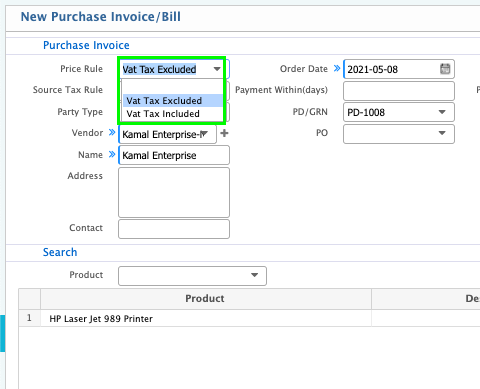Open the Order Date calendar picker icon

coord(445,69)
